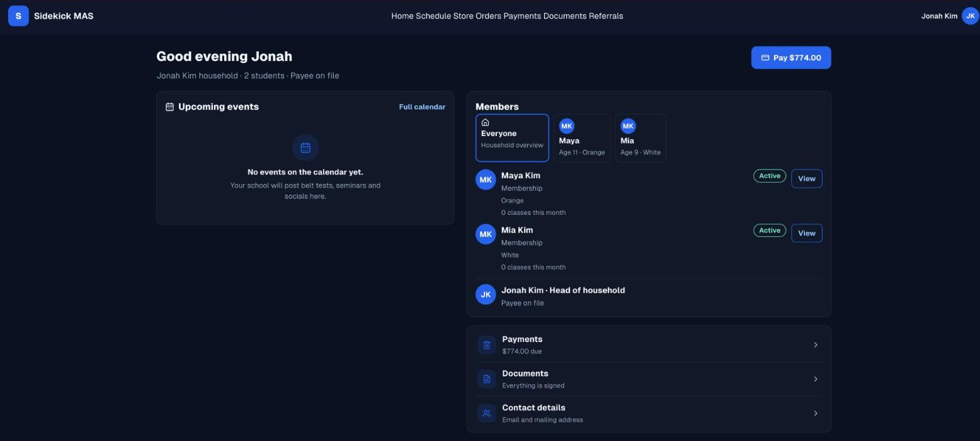Click the calendar icon beside Upcoming events
The height and width of the screenshot is (441, 980).
[x=169, y=107]
